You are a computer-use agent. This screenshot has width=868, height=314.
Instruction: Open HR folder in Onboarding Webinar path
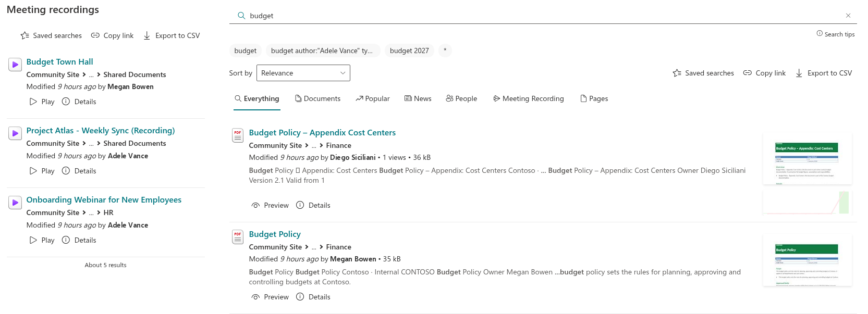click(108, 212)
